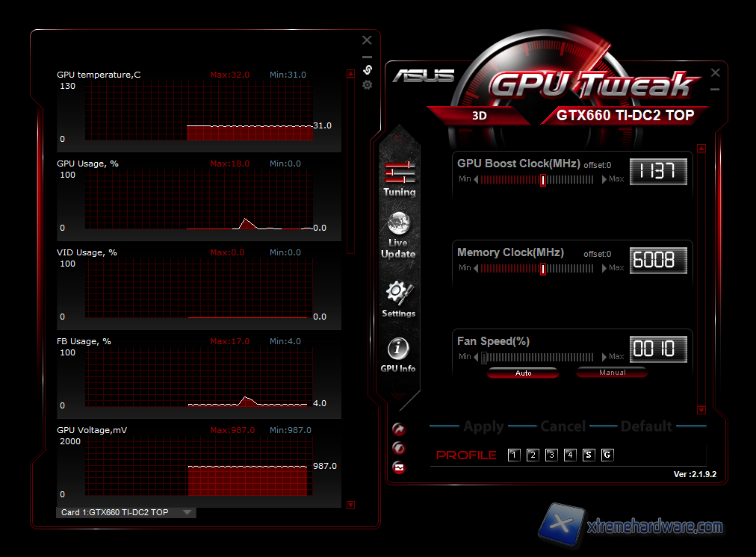Click the red arrow icon below the sidebar
The width and height of the screenshot is (756, 557).
click(x=399, y=429)
